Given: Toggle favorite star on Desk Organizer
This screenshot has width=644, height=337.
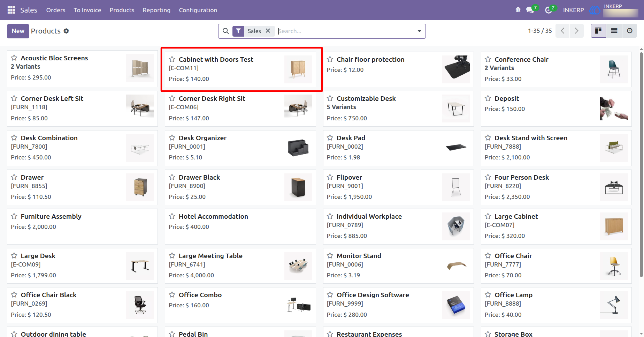Looking at the screenshot, I should [172, 138].
